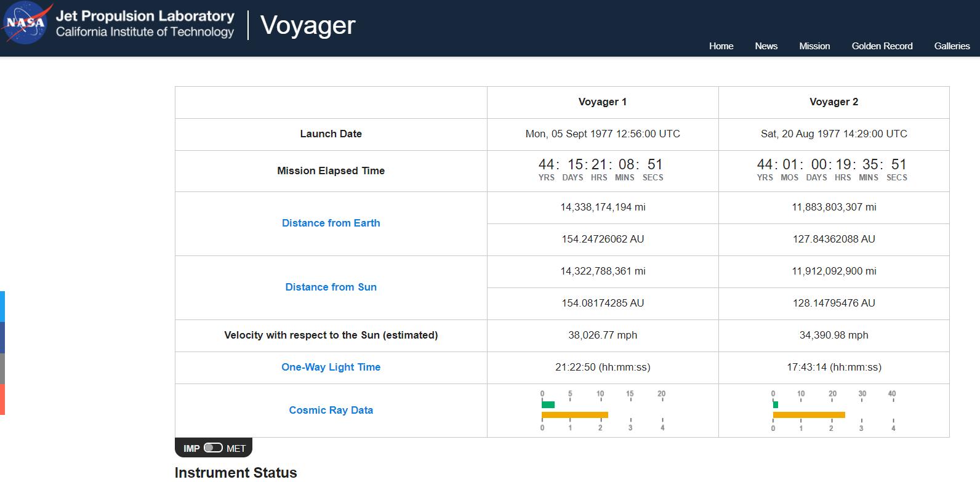
Task: Click the Instrument Status heading
Action: click(x=236, y=473)
